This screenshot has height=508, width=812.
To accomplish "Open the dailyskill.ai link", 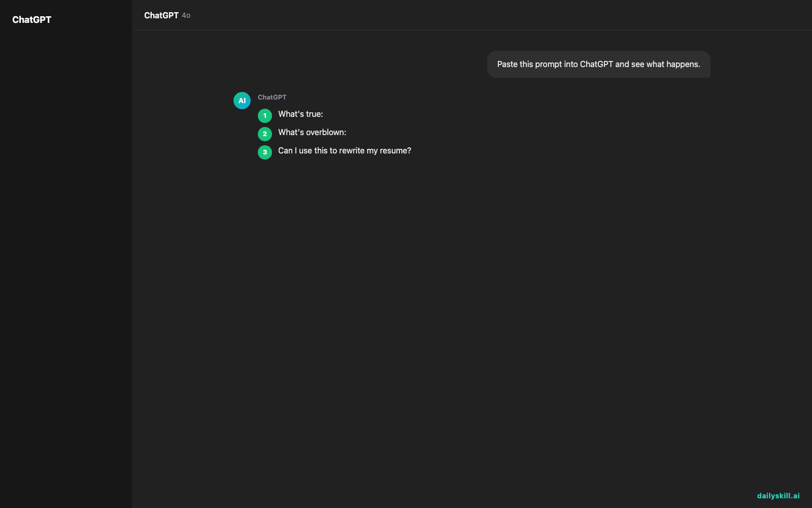I will [x=778, y=496].
